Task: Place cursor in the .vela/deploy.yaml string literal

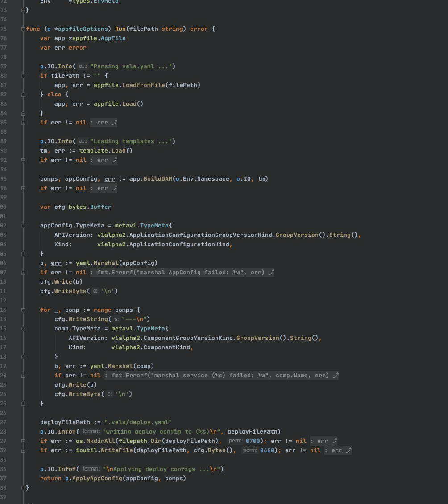Action: coord(138,422)
